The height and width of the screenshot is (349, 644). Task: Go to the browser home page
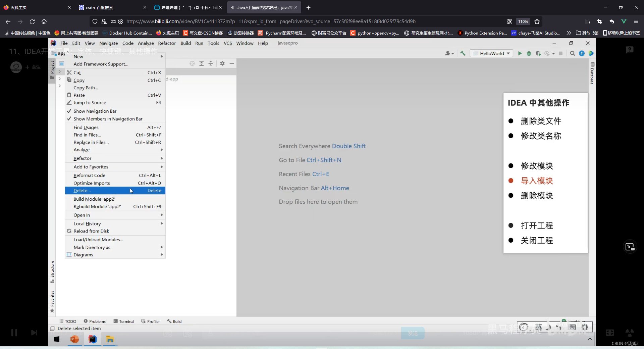click(44, 21)
